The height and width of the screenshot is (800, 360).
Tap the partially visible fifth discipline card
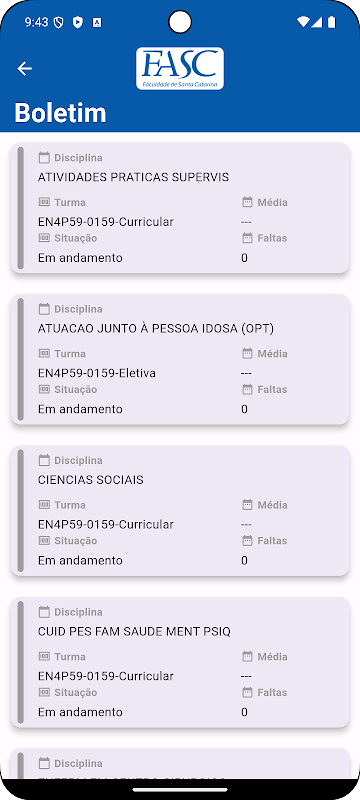(x=180, y=764)
